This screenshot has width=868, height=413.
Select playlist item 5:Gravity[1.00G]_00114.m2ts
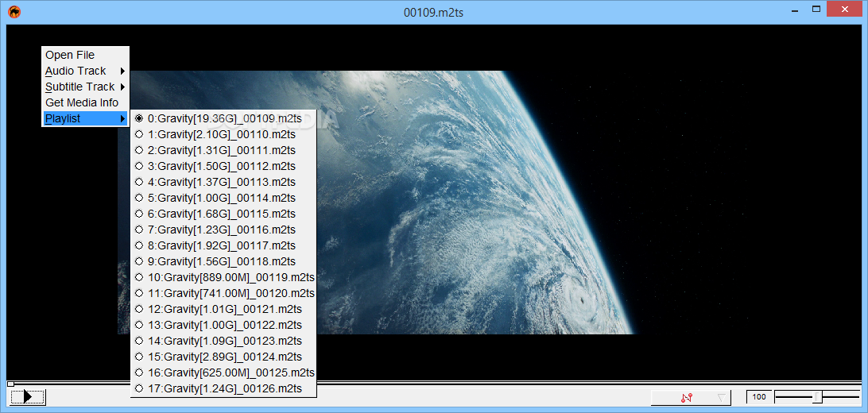[x=223, y=198]
